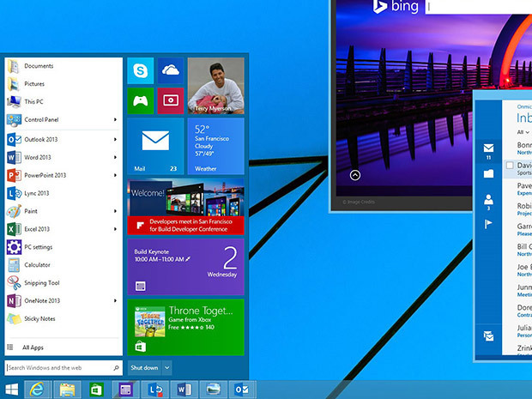Open the Calendar app on taskbar
The width and height of the screenshot is (532, 399).
coord(125,390)
